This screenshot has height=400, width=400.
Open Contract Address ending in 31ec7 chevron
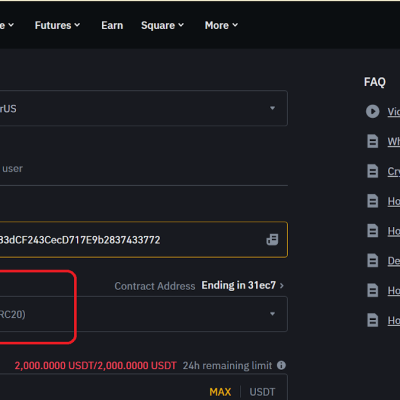pyautogui.click(x=282, y=286)
